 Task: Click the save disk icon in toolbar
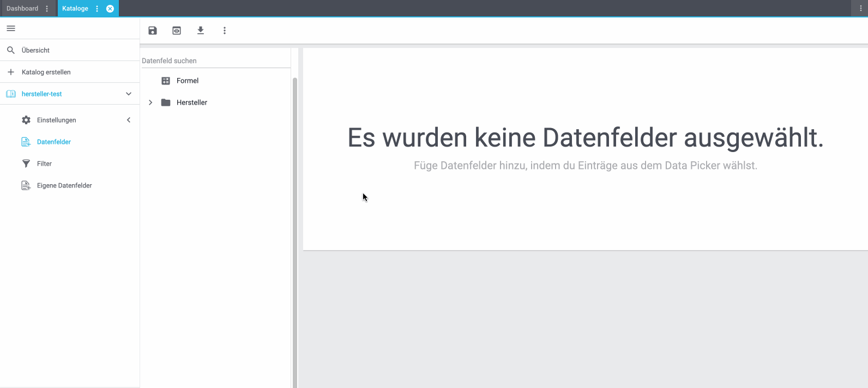153,31
